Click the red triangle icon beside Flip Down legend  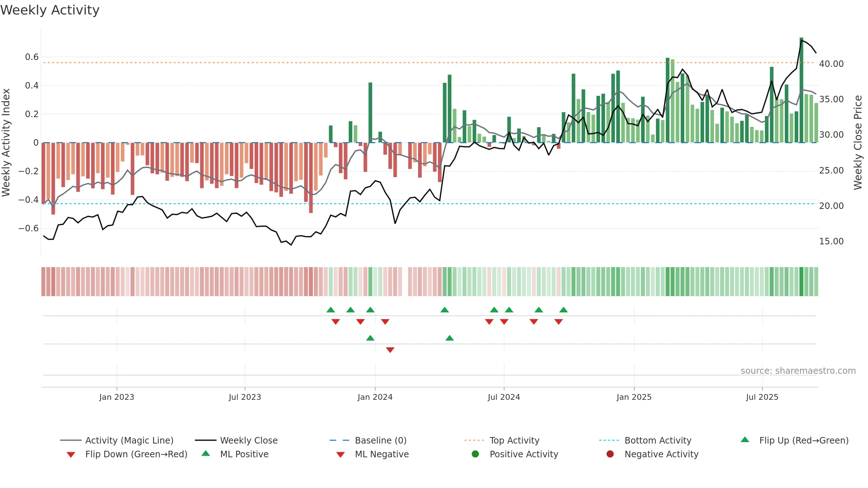pyautogui.click(x=71, y=455)
